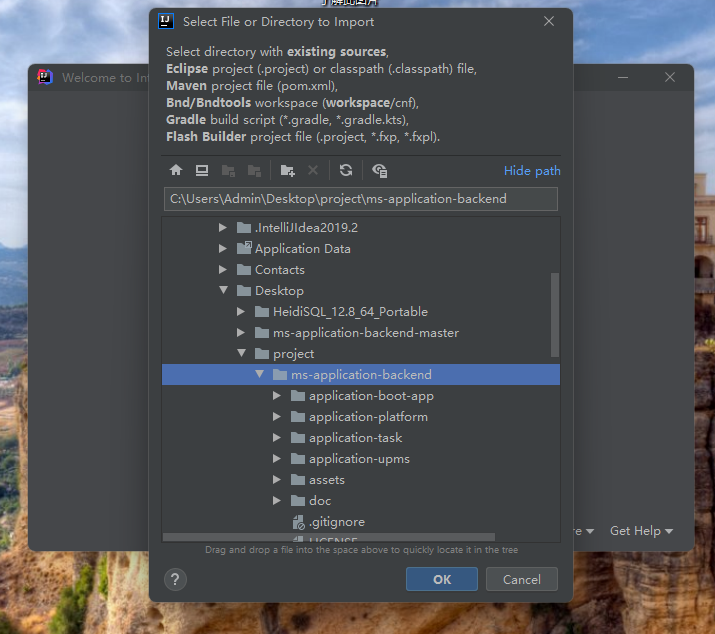The image size is (715, 634).
Task: Click the vertical scrollbar in file tree
Action: tap(555, 314)
